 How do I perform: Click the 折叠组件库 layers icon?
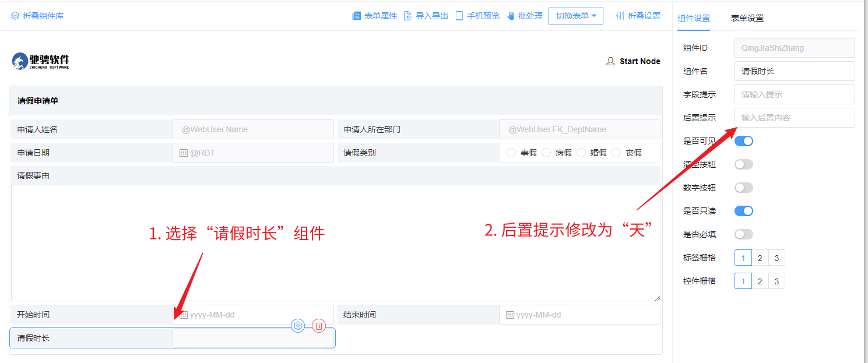15,16
